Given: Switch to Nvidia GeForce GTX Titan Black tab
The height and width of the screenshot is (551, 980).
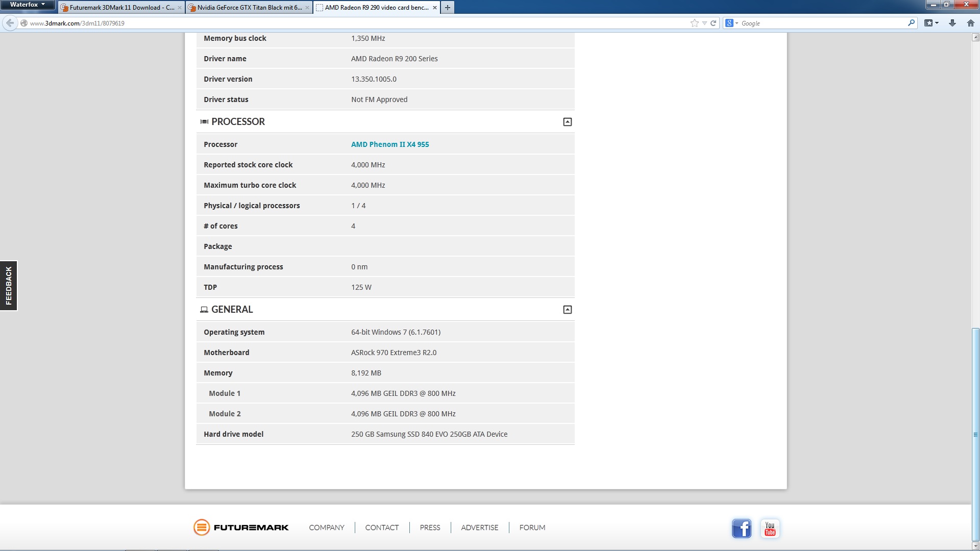Looking at the screenshot, I should coord(249,8).
